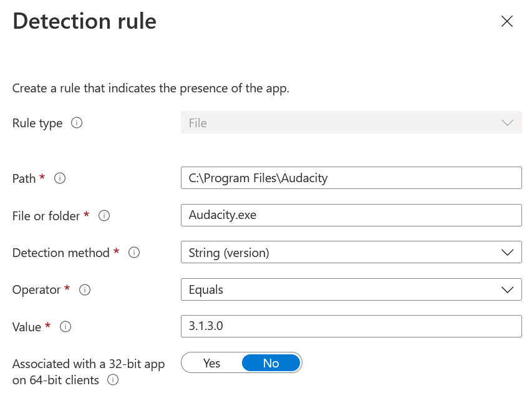Select No for 32-bit app toggle

click(271, 363)
